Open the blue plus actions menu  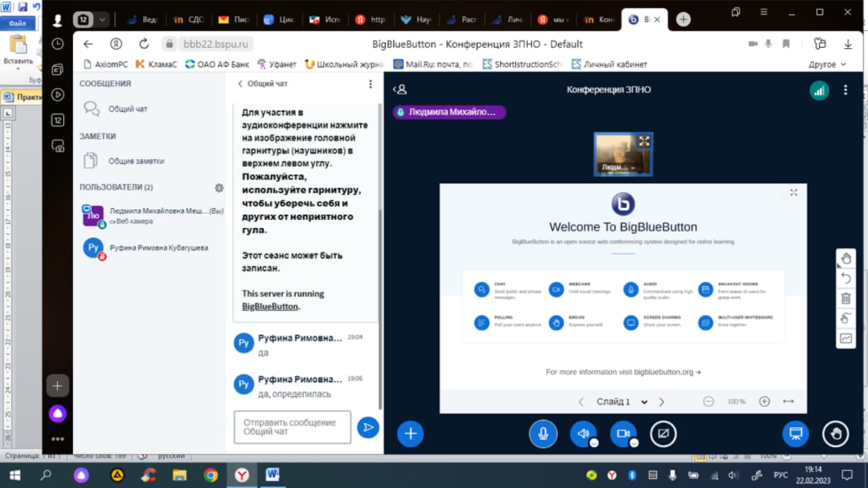pyautogui.click(x=410, y=434)
